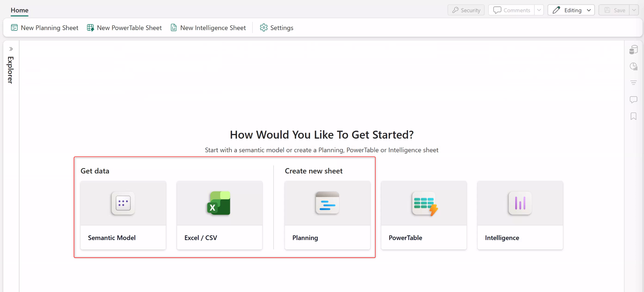This screenshot has height=292, width=644.
Task: Open the bookmark icon in right sidebar
Action: pos(633,116)
